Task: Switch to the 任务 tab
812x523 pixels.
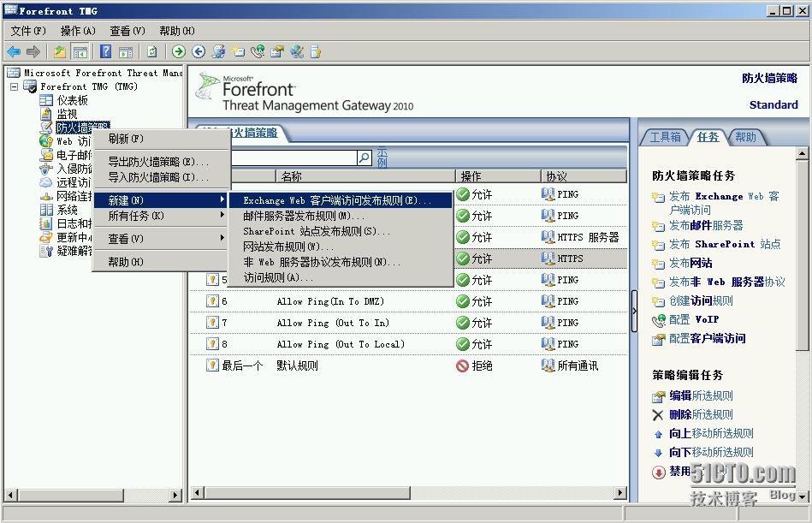Action: 708,137
